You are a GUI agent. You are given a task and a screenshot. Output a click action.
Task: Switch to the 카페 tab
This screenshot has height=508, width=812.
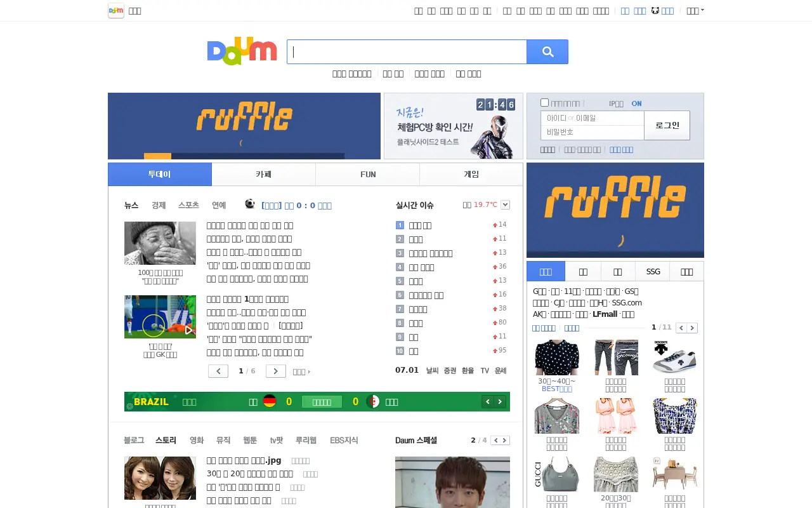tap(264, 174)
